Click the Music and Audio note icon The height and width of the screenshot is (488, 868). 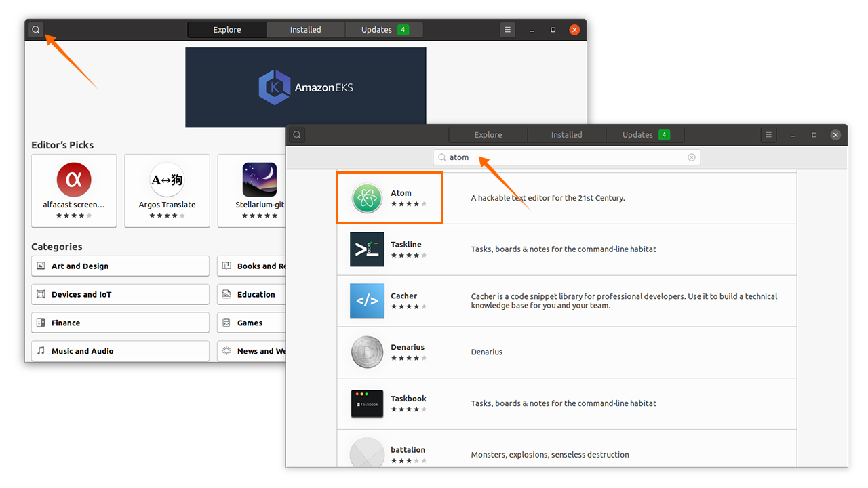point(41,351)
